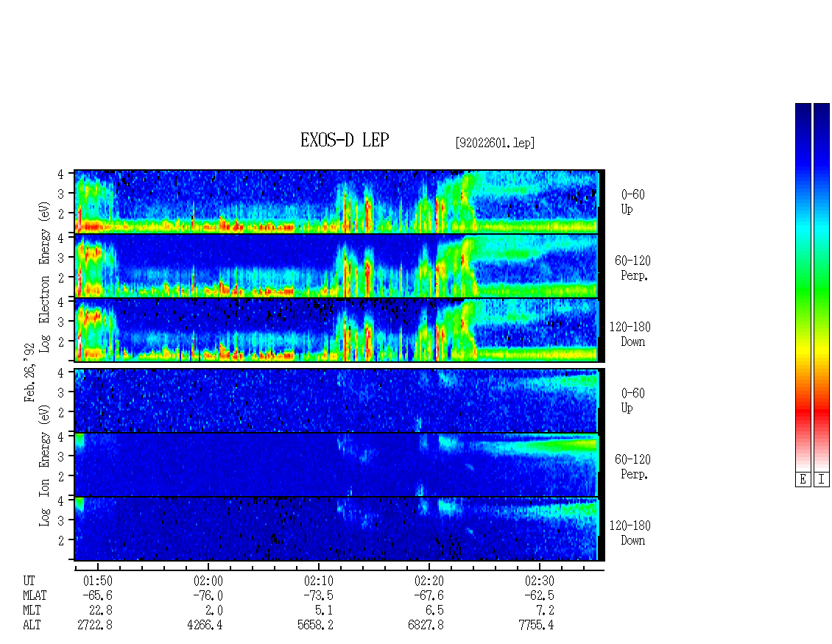Image resolution: width=832 pixels, height=644 pixels.
Task: Click the electron 0-60 Up pitch angle label
Action: (x=632, y=202)
